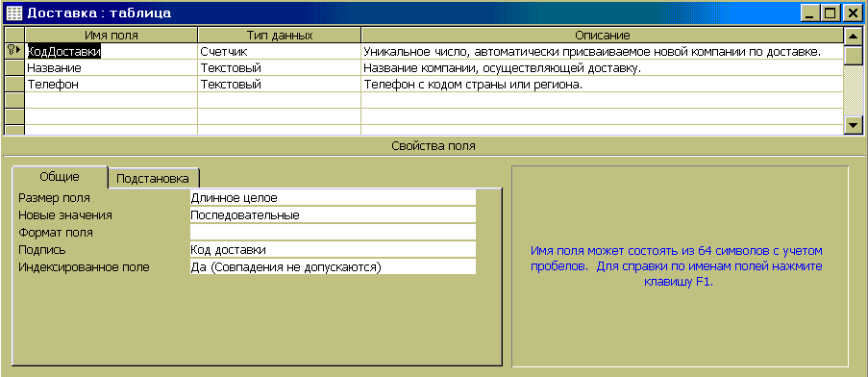Click the description of КодДоставки field
868x377 pixels.
pyautogui.click(x=602, y=52)
